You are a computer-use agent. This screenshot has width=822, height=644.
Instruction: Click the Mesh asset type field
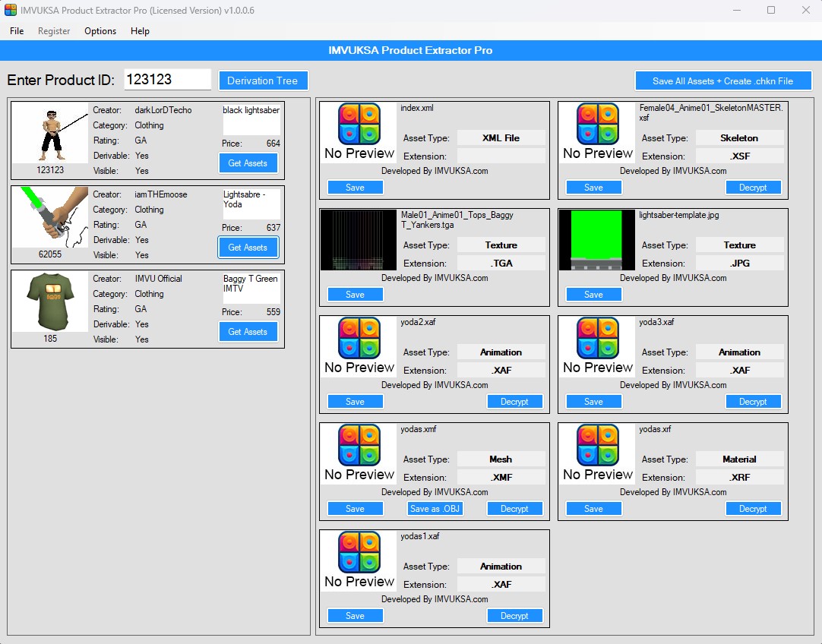coord(501,459)
